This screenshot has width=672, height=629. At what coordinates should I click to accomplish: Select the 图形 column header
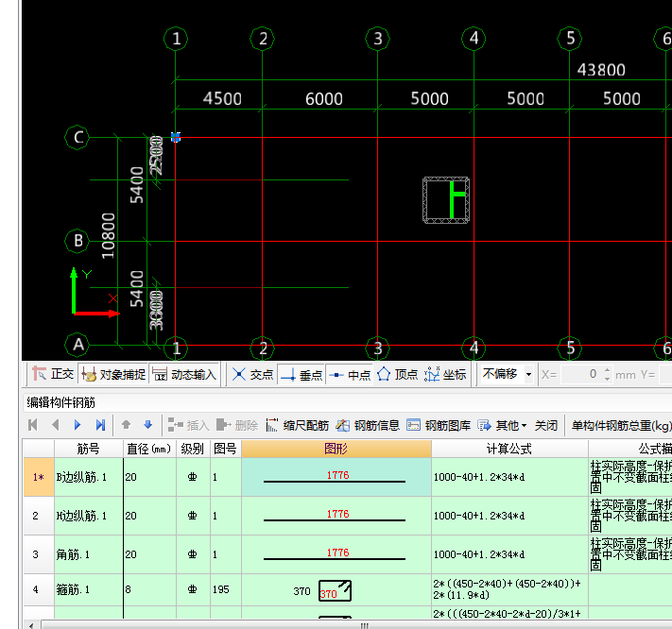pos(336,449)
